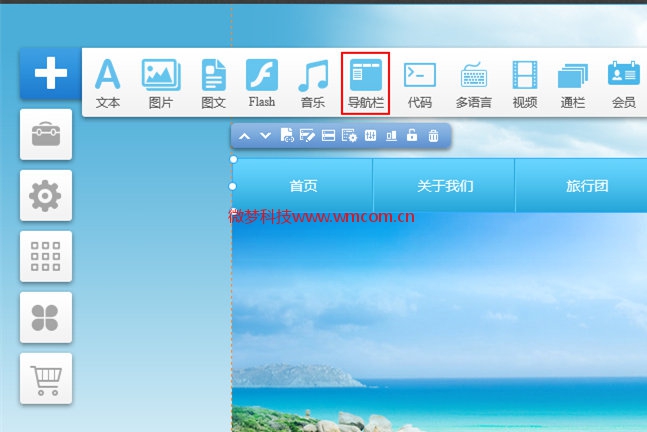Open the 首页 navigation tab
This screenshot has height=432, width=647.
click(303, 185)
